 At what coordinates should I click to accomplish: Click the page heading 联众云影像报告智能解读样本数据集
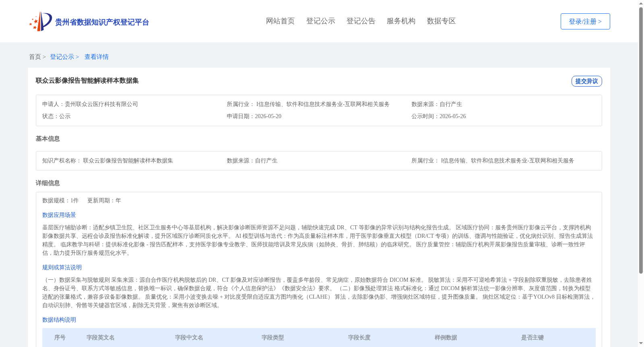click(87, 81)
